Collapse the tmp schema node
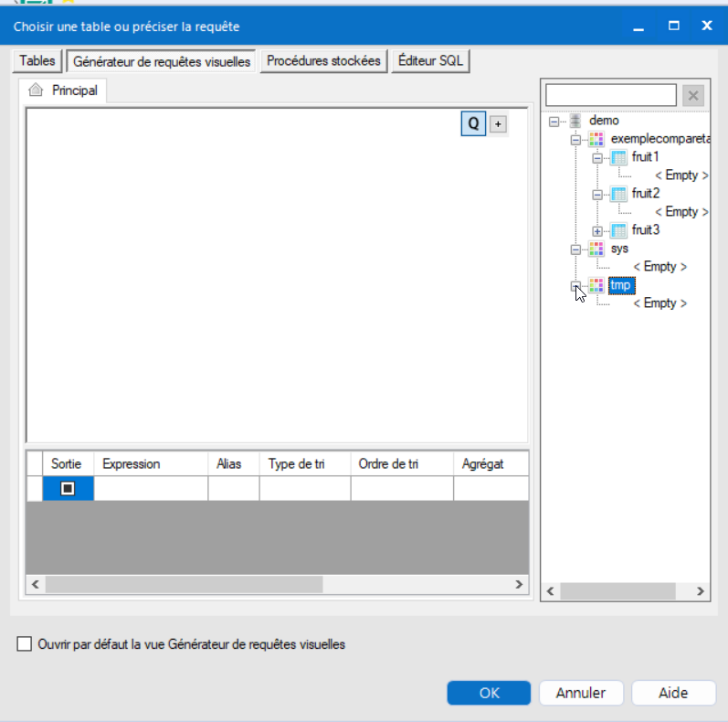 [575, 286]
